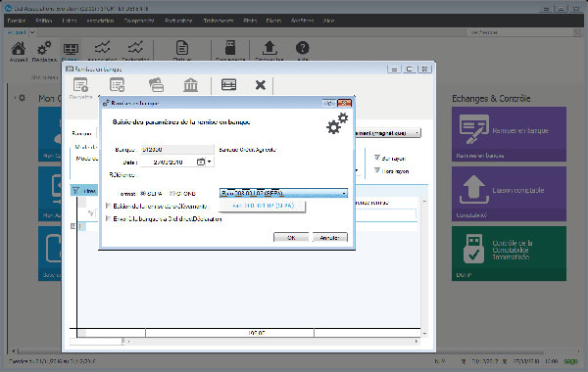Open the Facturation chart icon in main toolbar
Screen dimensions: 588x372
(x=135, y=48)
